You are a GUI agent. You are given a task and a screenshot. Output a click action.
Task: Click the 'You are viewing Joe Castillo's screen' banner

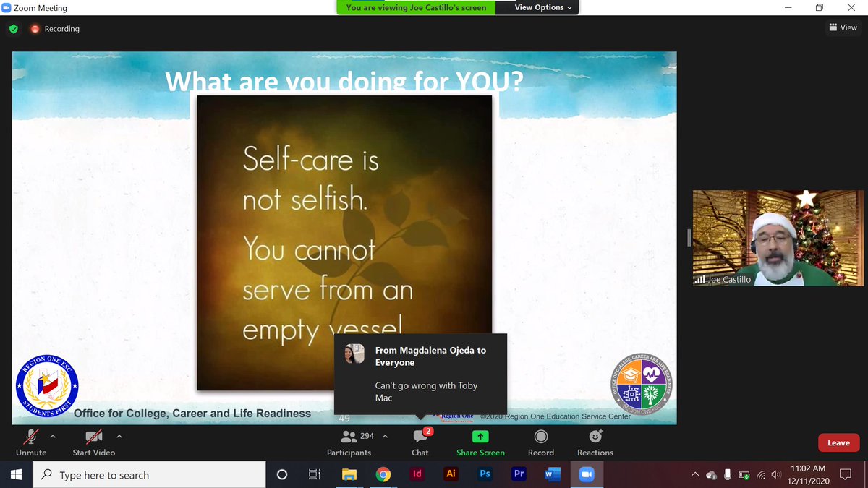coord(417,7)
